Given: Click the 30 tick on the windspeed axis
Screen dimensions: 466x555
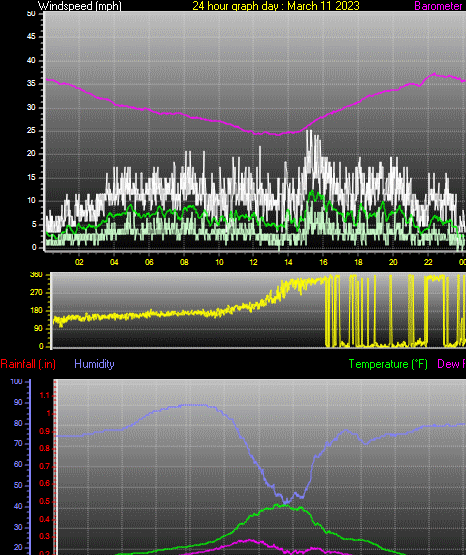Looking at the screenshot, I should click(31, 107).
